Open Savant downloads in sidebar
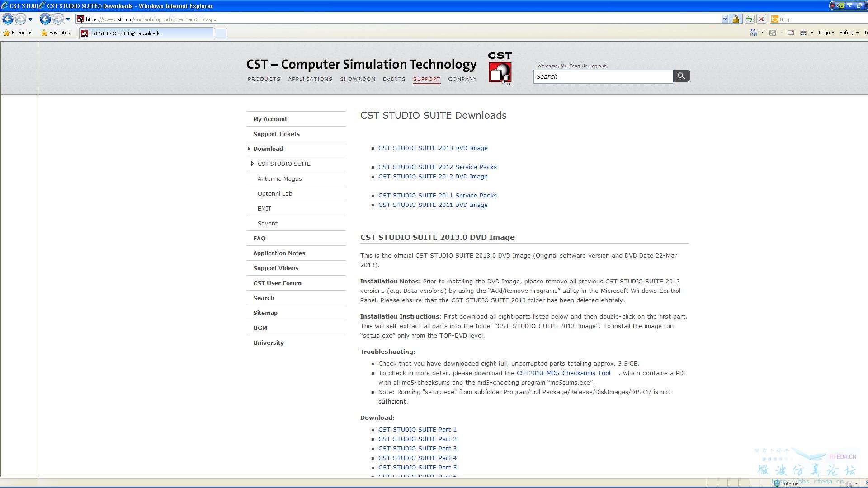 coord(268,223)
